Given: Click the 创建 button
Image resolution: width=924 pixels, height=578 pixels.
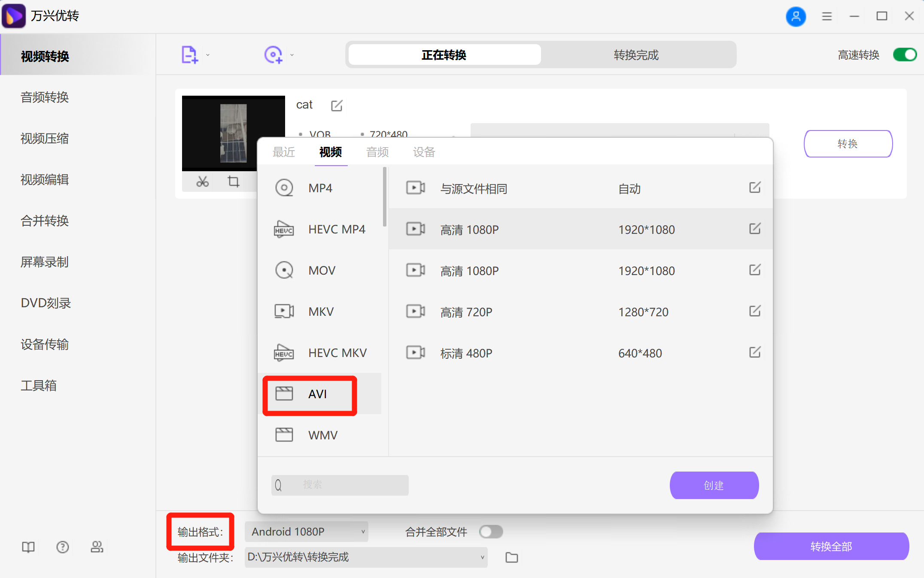Looking at the screenshot, I should [x=714, y=485].
